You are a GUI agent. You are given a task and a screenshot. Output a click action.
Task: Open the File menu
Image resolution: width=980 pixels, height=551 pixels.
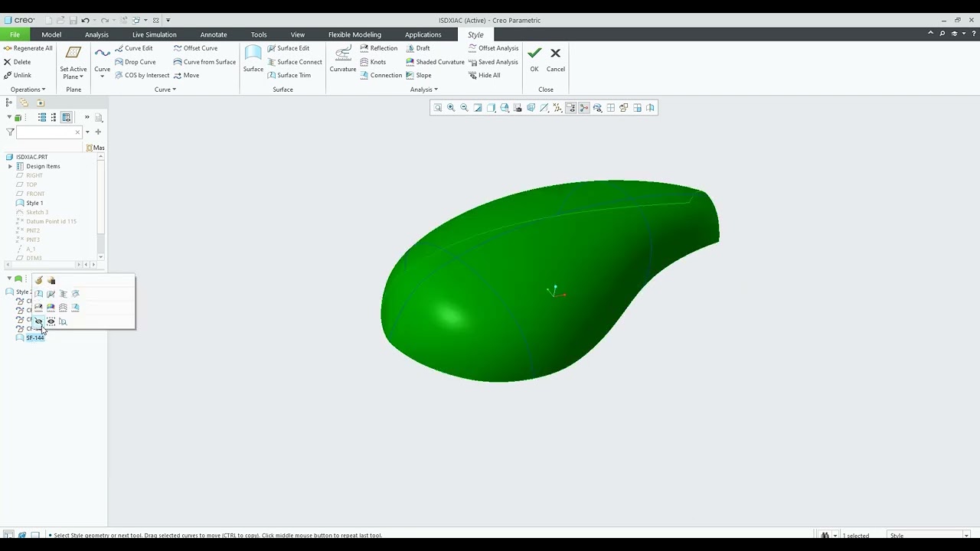point(15,34)
